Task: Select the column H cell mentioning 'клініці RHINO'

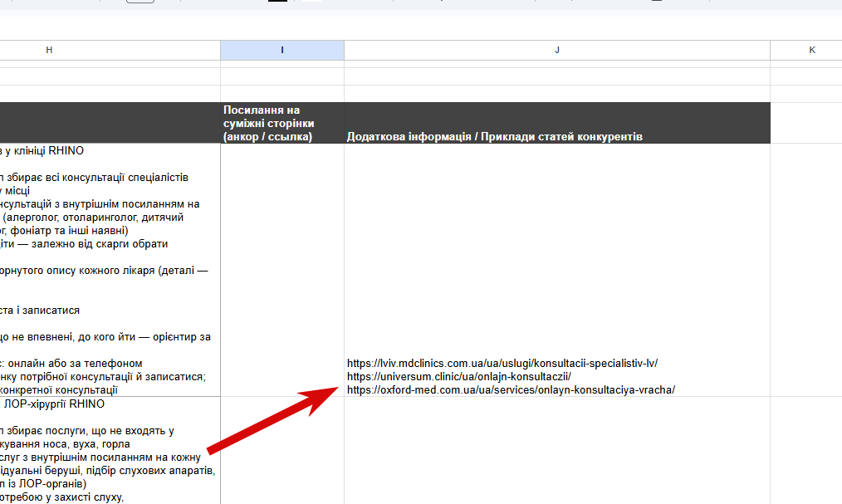Action: [110, 270]
